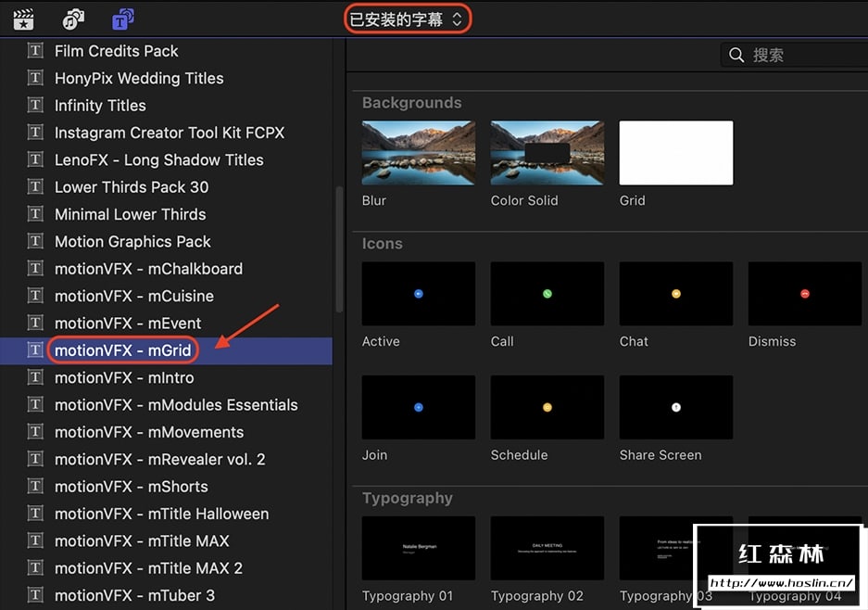Choose the Join icon title thumbnail
The width and height of the screenshot is (868, 610).
[x=419, y=407]
